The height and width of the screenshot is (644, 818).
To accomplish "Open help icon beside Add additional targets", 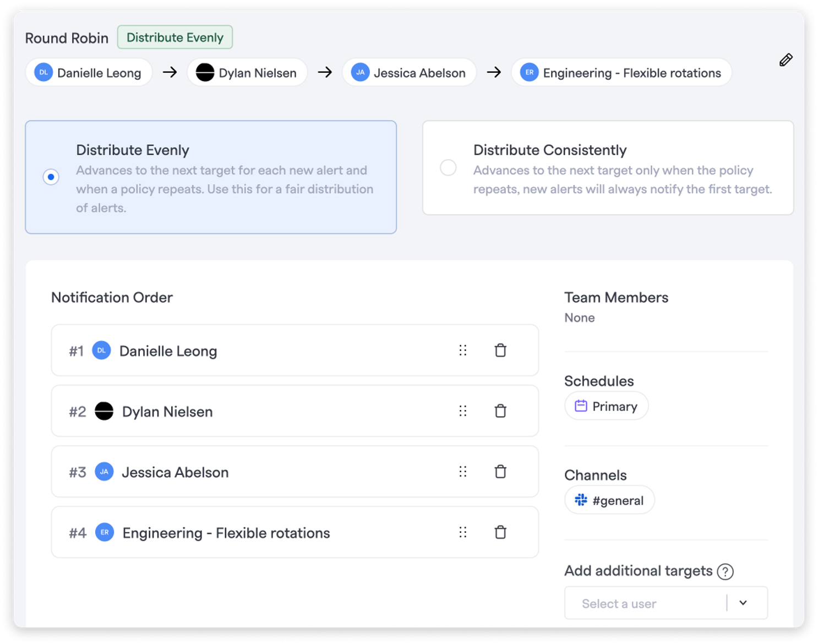I will pyautogui.click(x=726, y=571).
